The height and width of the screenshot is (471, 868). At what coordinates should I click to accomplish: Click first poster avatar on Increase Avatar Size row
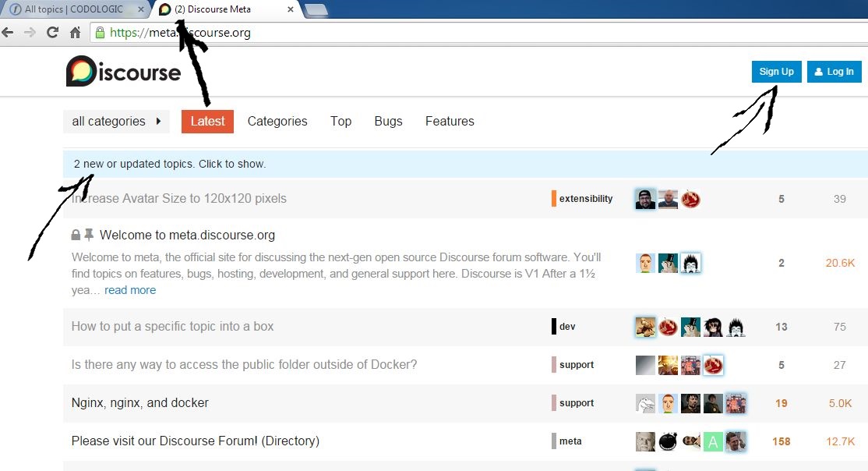pos(645,199)
